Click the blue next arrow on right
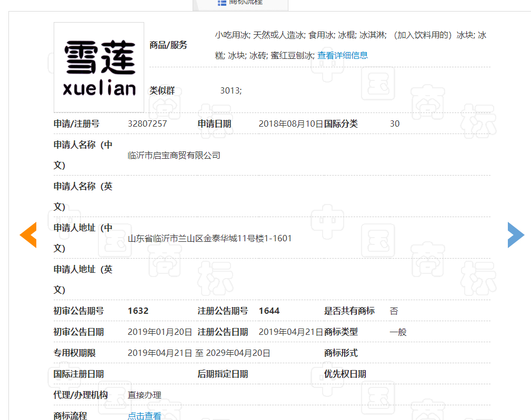The image size is (531, 420). (x=515, y=235)
